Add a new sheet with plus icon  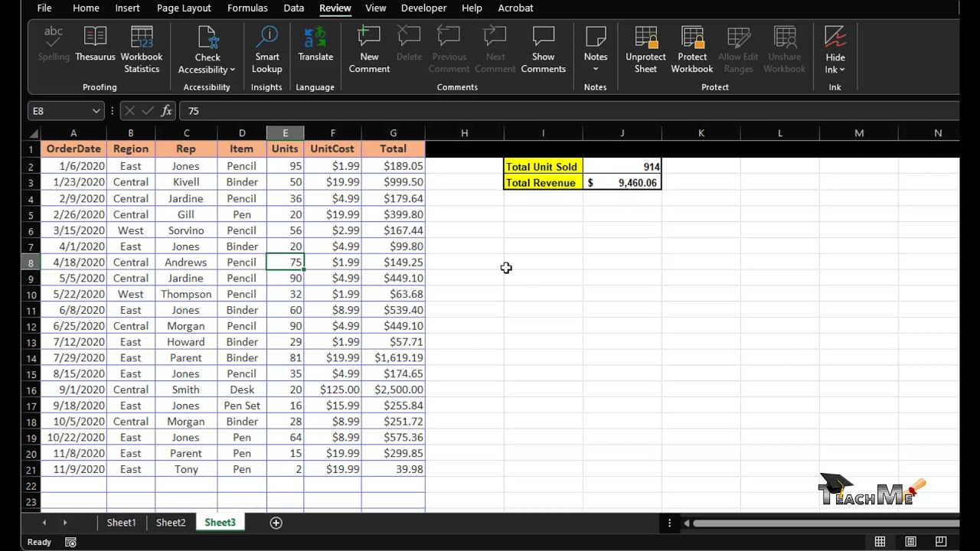[276, 523]
